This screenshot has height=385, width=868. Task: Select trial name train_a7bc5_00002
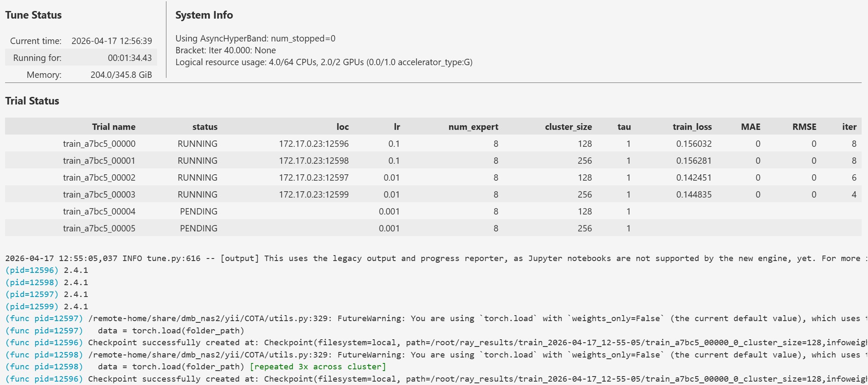99,178
